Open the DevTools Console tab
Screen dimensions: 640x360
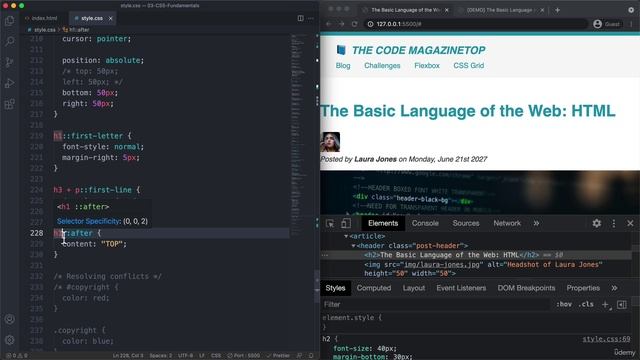[425, 223]
